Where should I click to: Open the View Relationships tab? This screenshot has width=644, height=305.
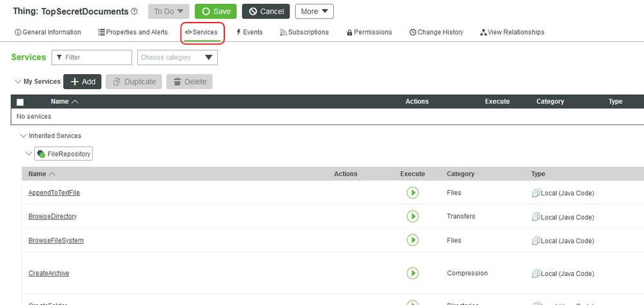point(512,32)
